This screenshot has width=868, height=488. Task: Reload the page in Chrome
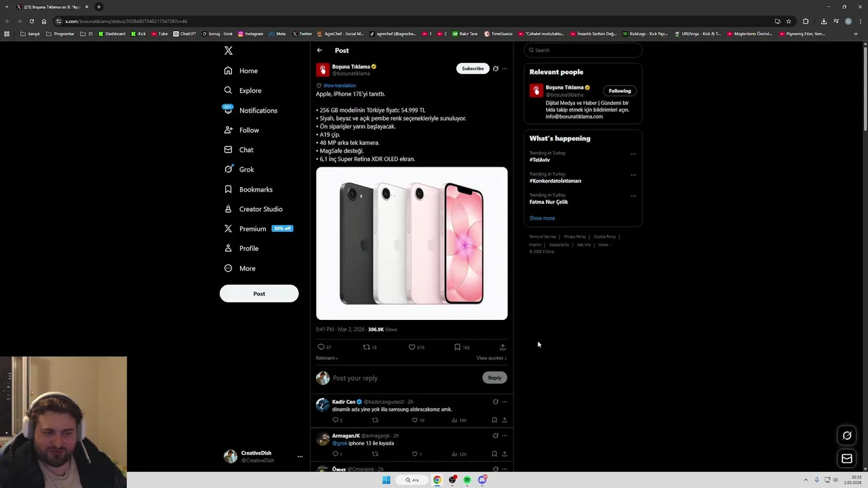(31, 21)
